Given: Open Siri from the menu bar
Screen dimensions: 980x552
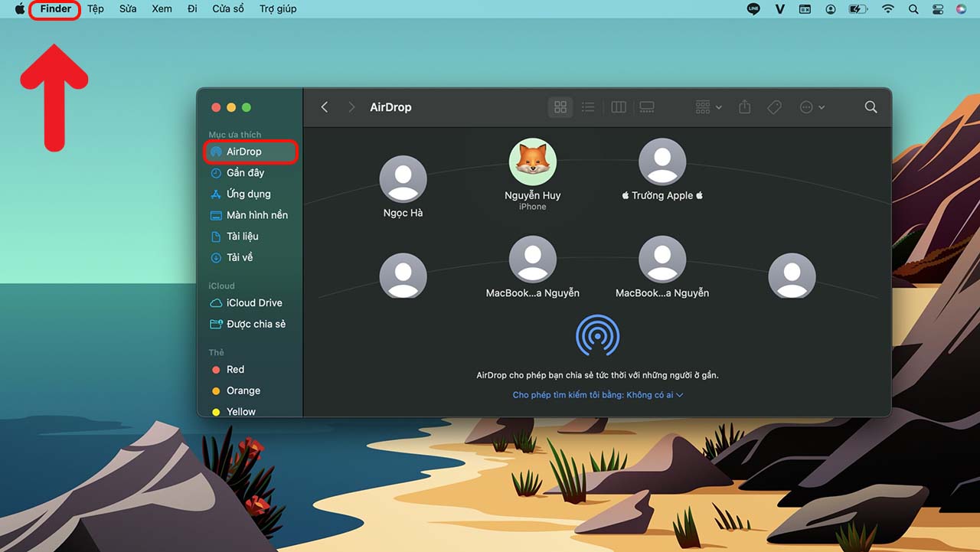Looking at the screenshot, I should tap(962, 9).
